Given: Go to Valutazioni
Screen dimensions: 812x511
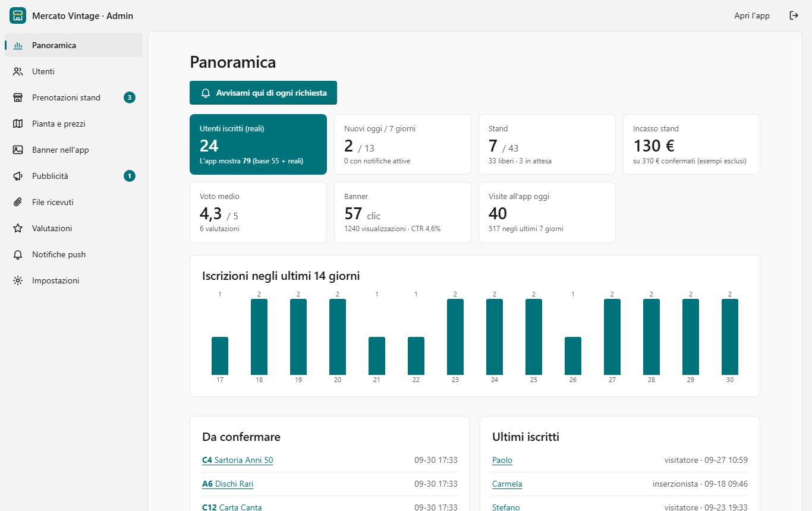Looking at the screenshot, I should [74, 228].
